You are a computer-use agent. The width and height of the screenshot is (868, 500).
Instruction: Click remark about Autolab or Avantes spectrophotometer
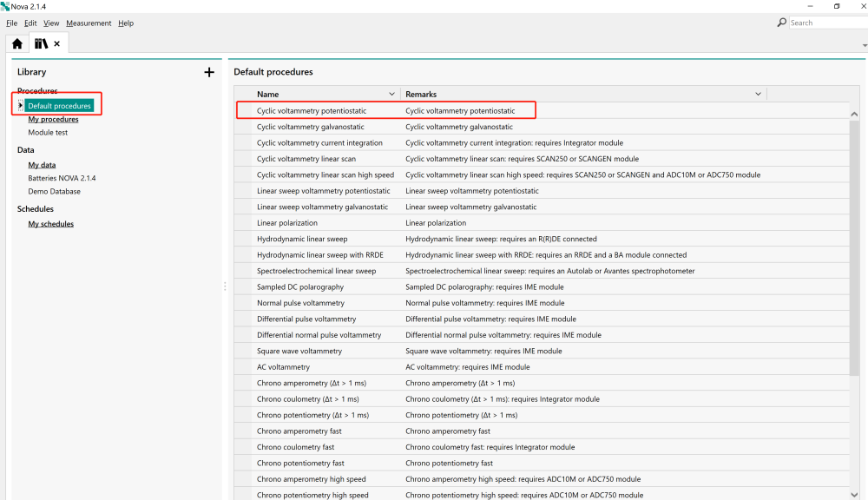[549, 272]
